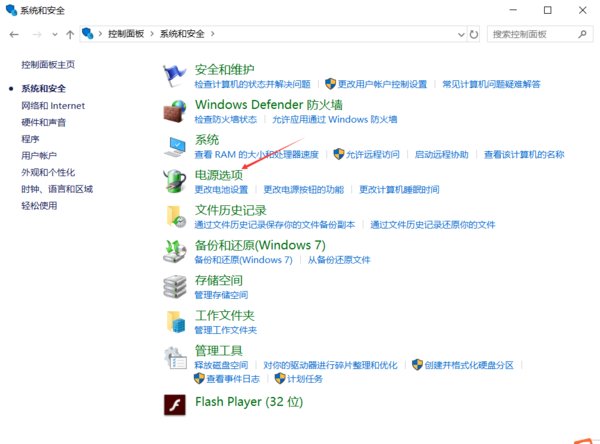The image size is (600, 444).
Task: Click 查看 RAM 的大小和处理器速度 link
Action: [256, 154]
